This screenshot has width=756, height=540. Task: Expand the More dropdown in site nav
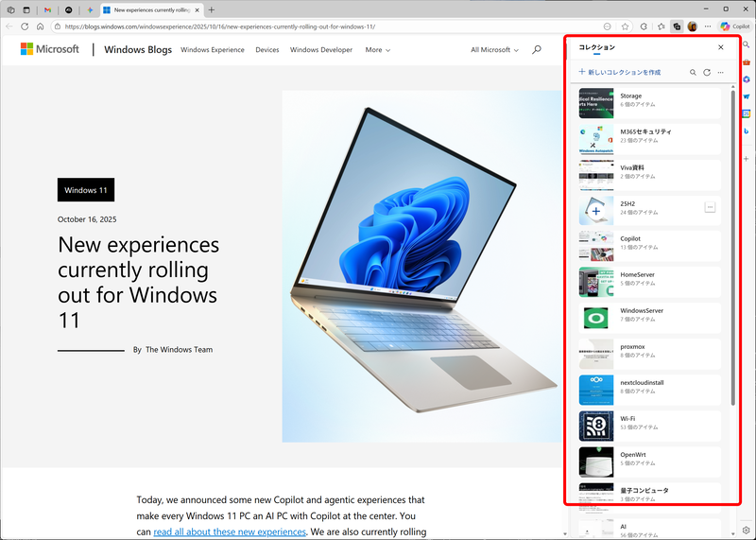(377, 50)
